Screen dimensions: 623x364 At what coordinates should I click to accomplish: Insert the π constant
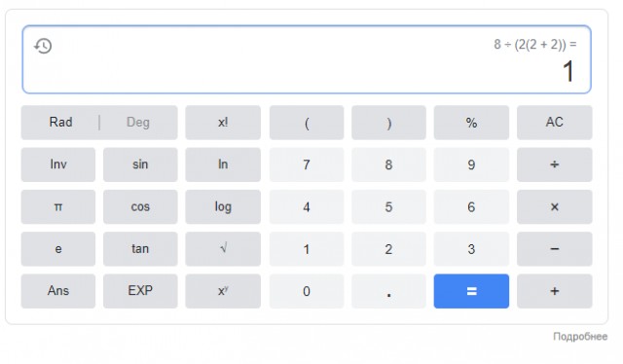click(58, 206)
